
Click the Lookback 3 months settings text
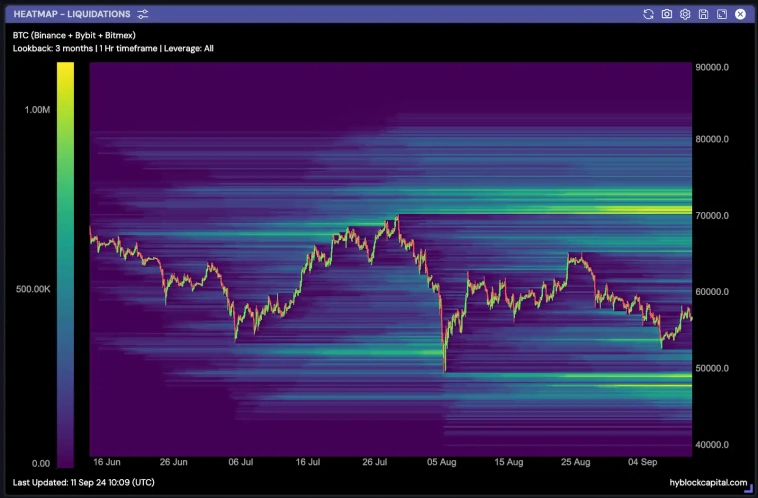[x=113, y=48]
